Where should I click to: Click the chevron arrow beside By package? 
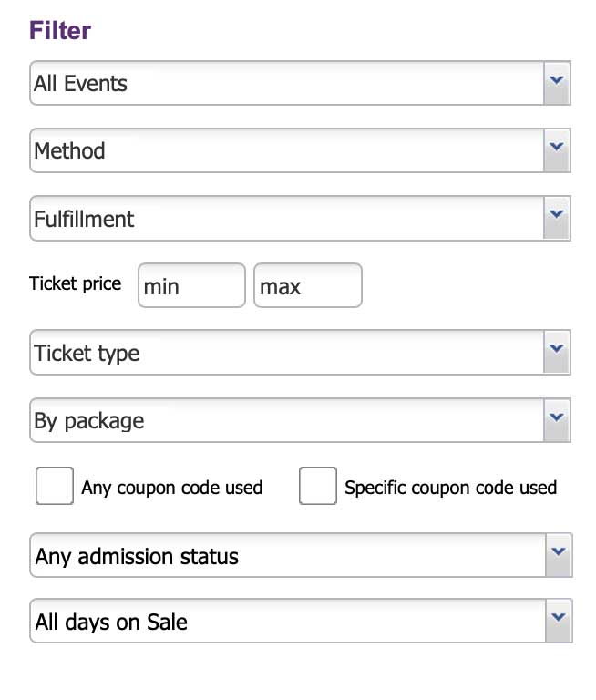click(557, 420)
